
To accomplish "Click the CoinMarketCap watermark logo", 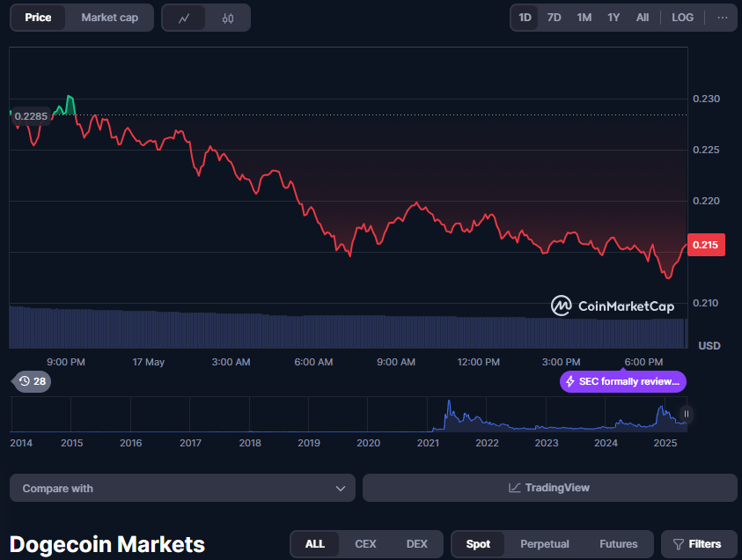I will point(562,306).
